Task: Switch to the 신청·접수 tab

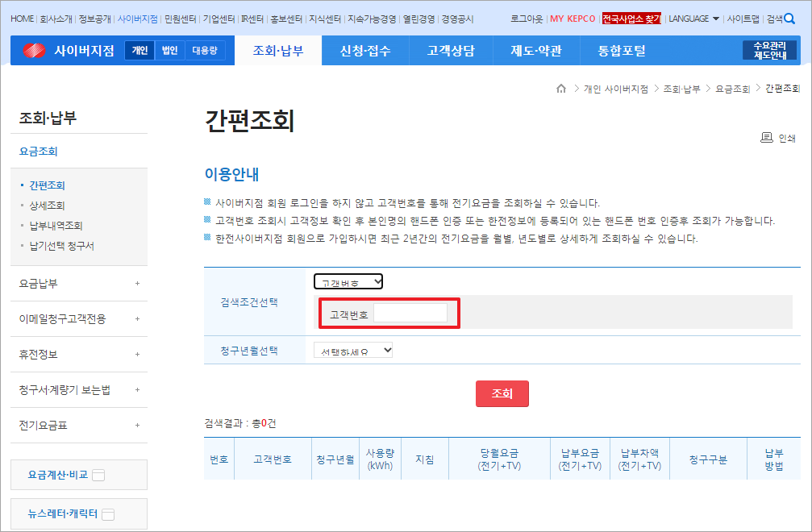Action: click(x=364, y=50)
